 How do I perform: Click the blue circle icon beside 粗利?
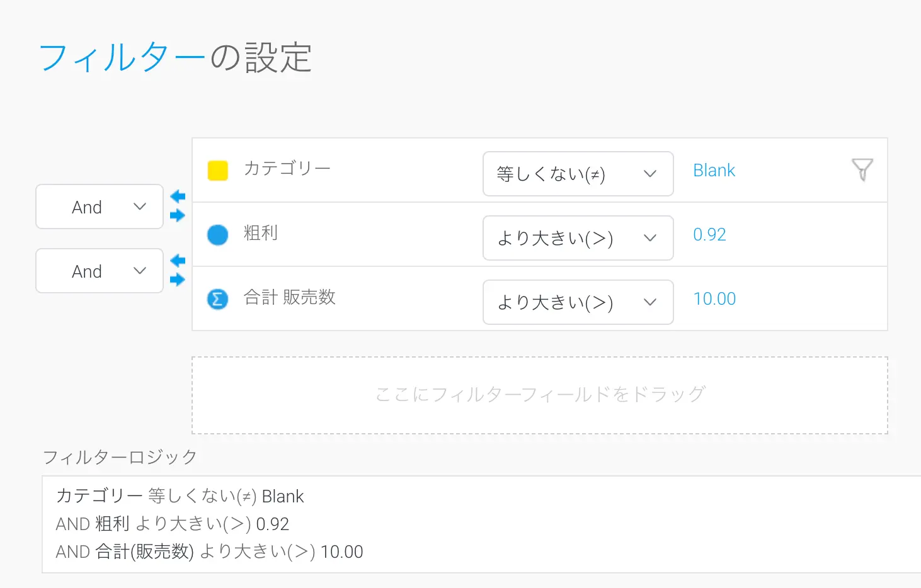218,235
